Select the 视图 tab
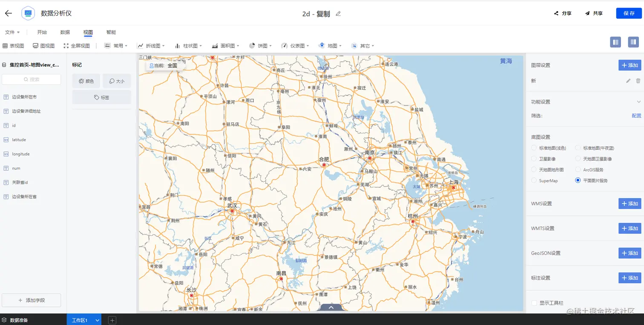Screen dimensions: 644x325 click(88, 32)
